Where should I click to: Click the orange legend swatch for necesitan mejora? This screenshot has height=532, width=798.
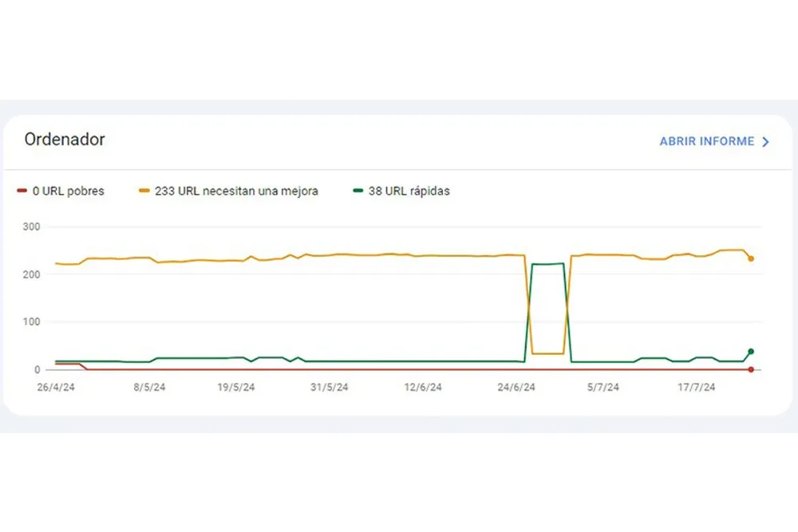144,191
